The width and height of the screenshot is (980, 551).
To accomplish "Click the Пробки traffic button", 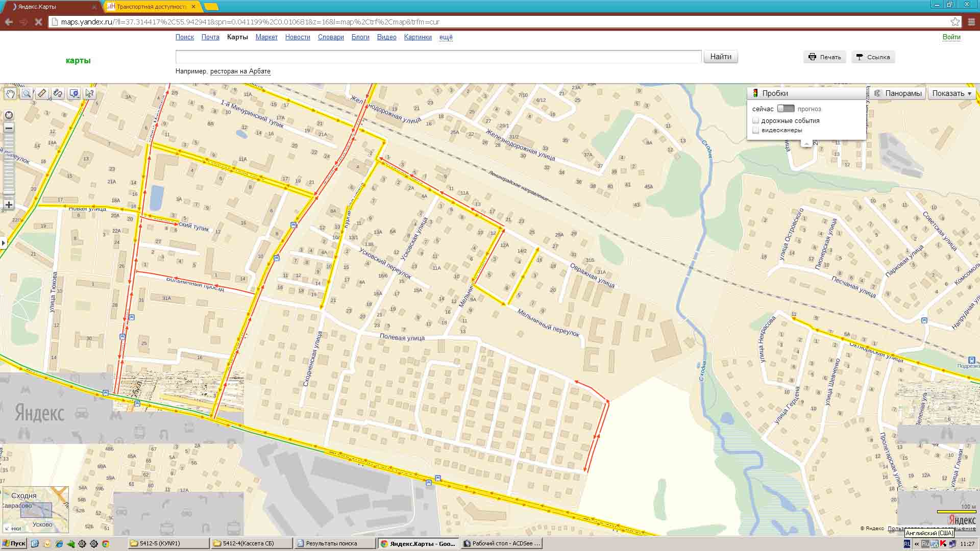I will tap(806, 93).
